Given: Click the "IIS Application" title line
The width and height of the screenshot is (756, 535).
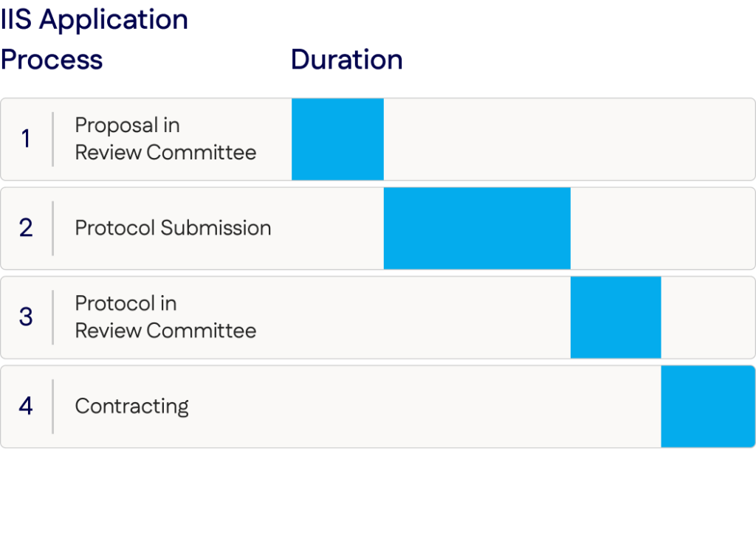Looking at the screenshot, I should [x=94, y=20].
